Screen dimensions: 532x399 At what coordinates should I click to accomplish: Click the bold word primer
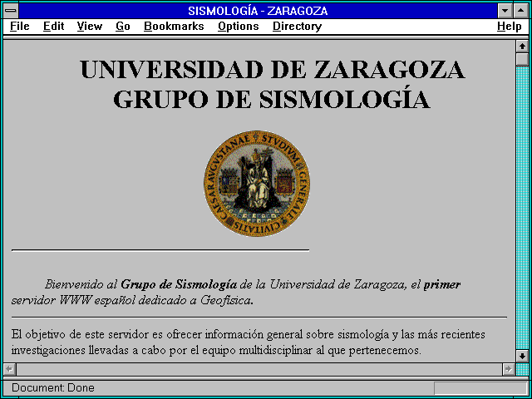tap(442, 285)
